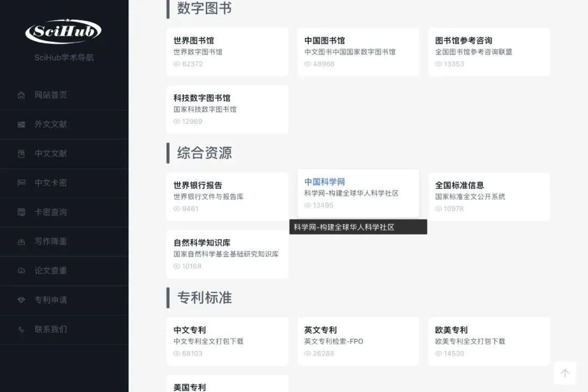Screen dimensions: 588x392
Task: Click the eye icon next to 14530
Action: coord(438,354)
